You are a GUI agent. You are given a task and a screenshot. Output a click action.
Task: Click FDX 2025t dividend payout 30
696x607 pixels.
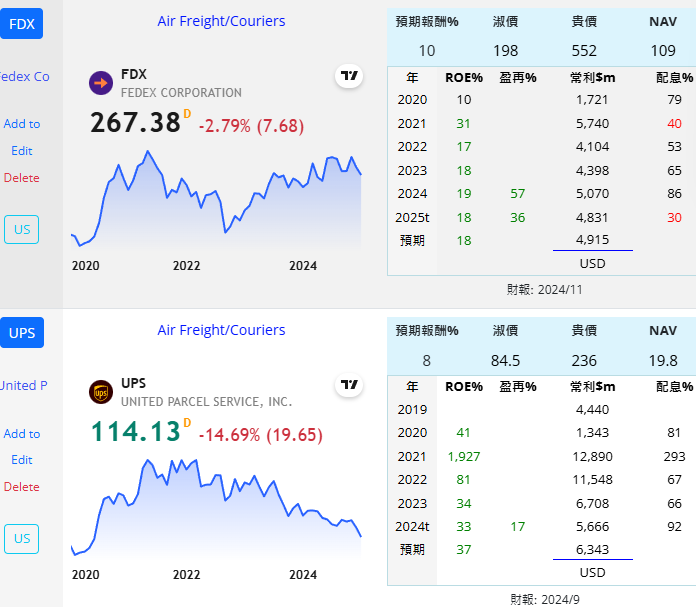674,218
